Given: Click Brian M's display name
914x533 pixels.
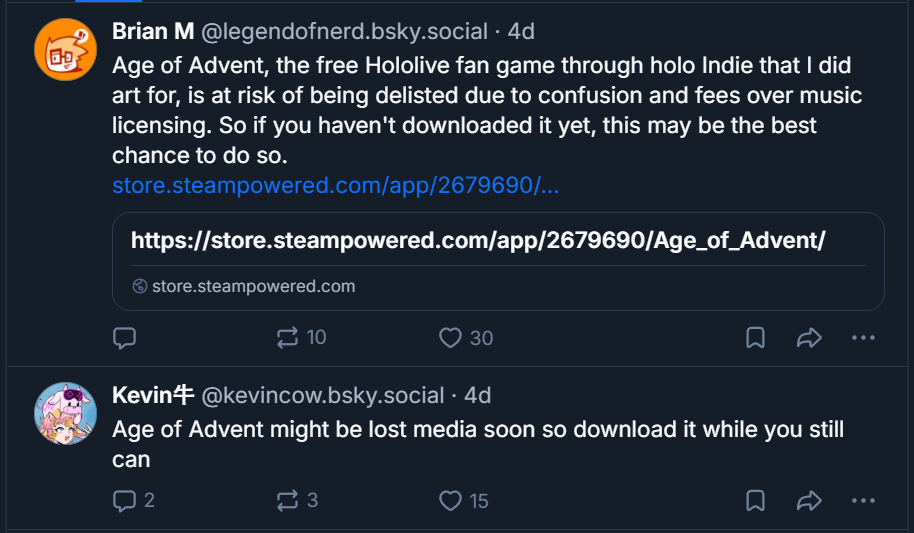Looking at the screenshot, I should (153, 32).
